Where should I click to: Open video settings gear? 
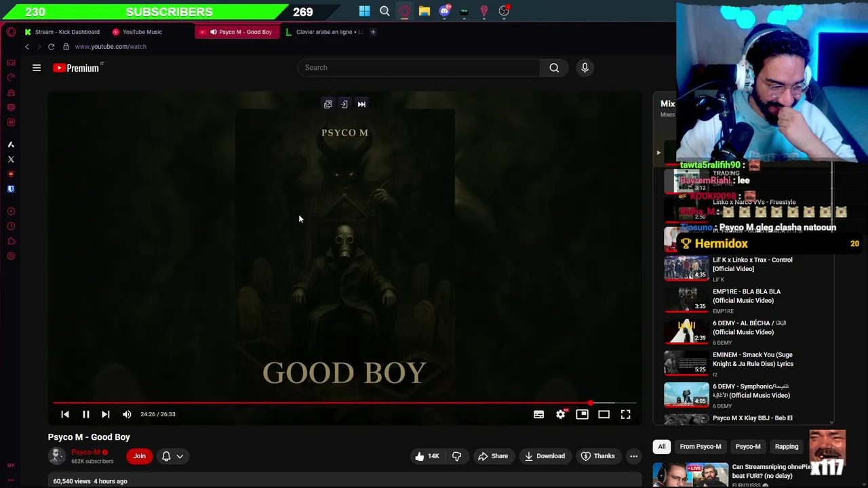click(561, 414)
